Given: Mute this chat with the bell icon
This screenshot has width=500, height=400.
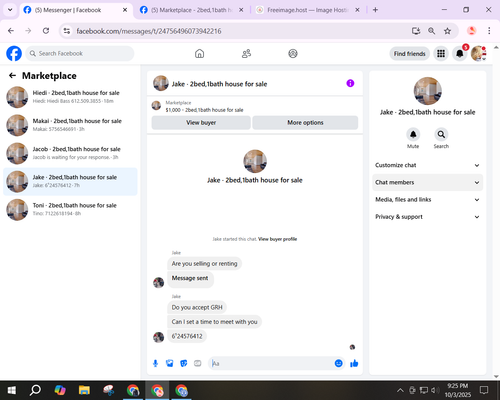Looking at the screenshot, I should 413,135.
